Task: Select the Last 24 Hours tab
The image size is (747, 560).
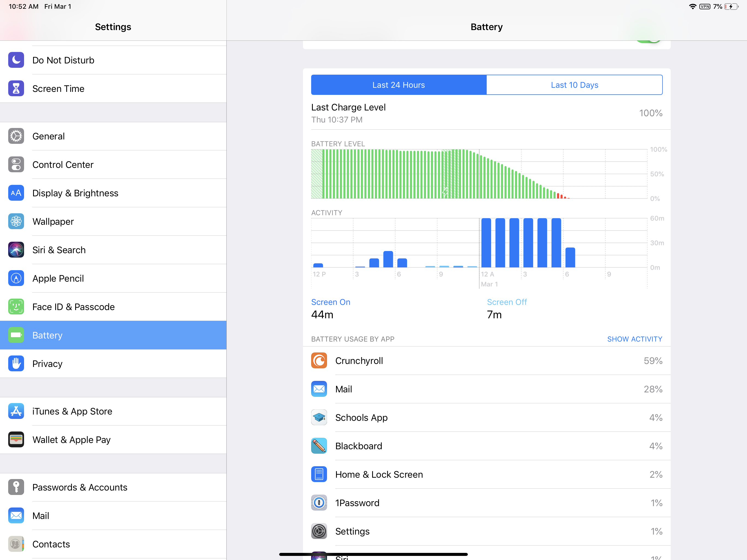Action: (398, 85)
